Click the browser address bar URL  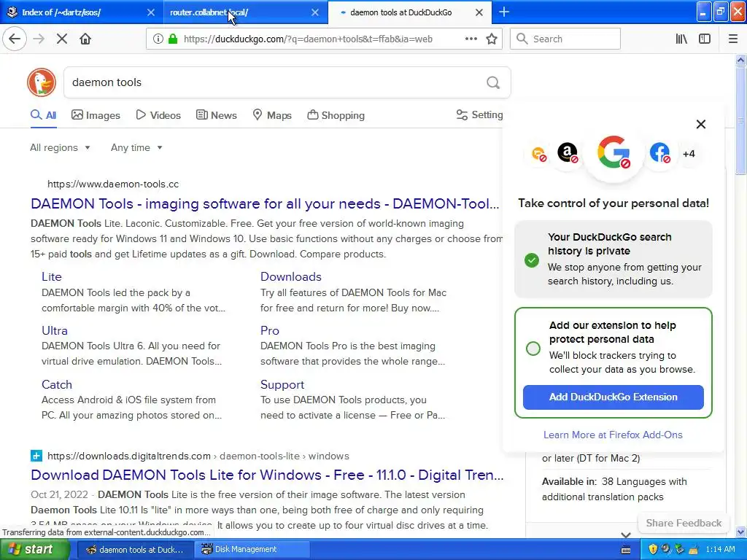pos(308,39)
